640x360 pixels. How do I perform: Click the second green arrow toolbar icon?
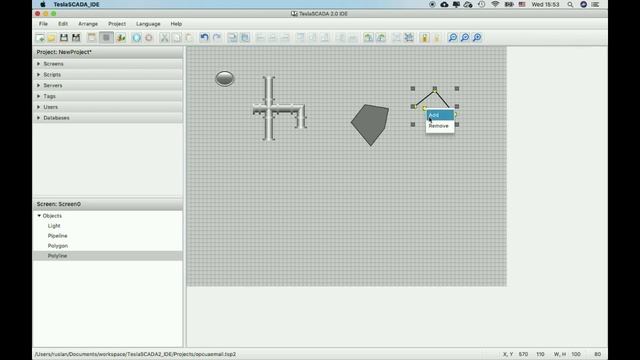click(x=381, y=38)
